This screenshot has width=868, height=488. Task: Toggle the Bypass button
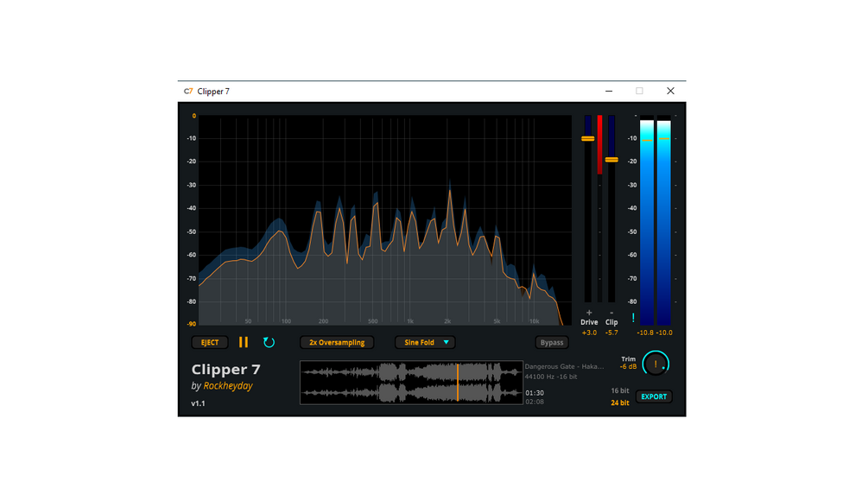(x=551, y=343)
